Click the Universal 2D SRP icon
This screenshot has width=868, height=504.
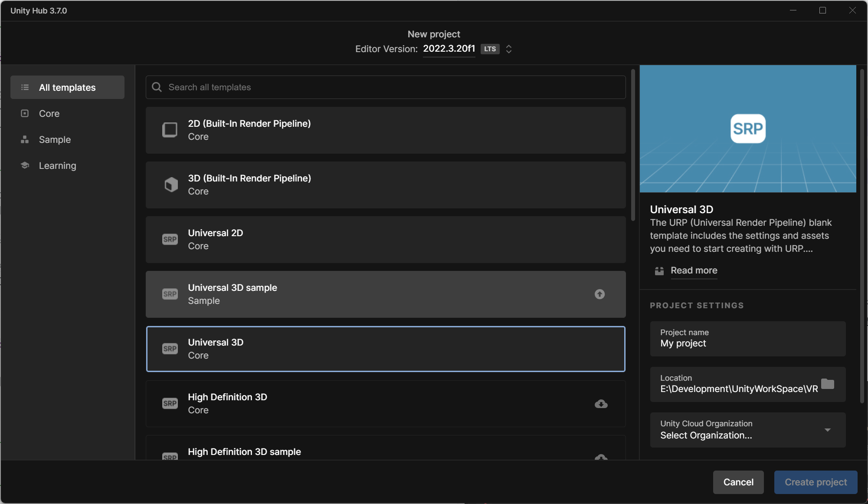pos(170,239)
